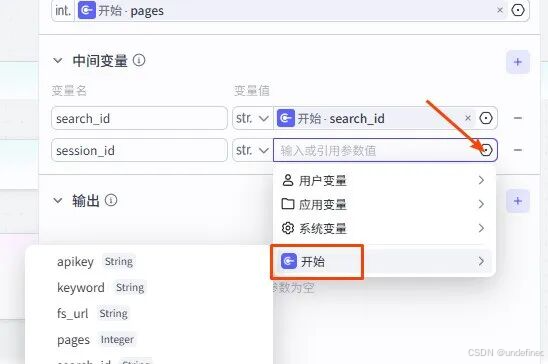The width and height of the screenshot is (548, 364).
Task: Change type dropdown for session_id row
Action: click(253, 150)
